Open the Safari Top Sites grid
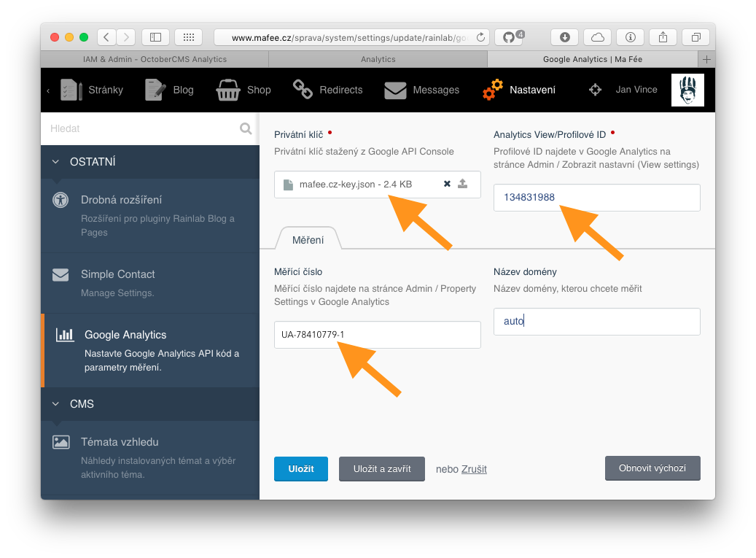756x558 pixels. coord(189,37)
